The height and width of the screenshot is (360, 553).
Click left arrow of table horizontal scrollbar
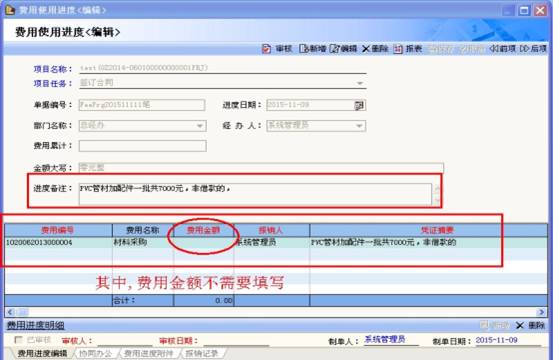pos(10,312)
